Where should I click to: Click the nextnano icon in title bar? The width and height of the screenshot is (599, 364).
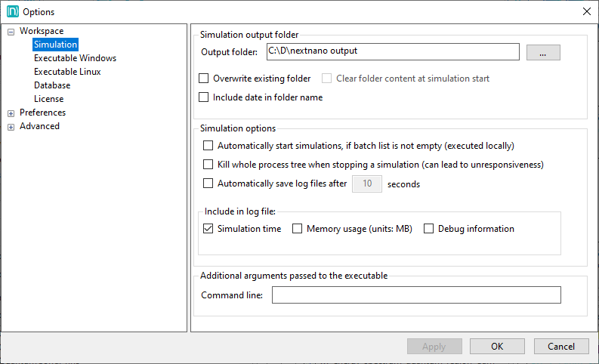[12, 11]
